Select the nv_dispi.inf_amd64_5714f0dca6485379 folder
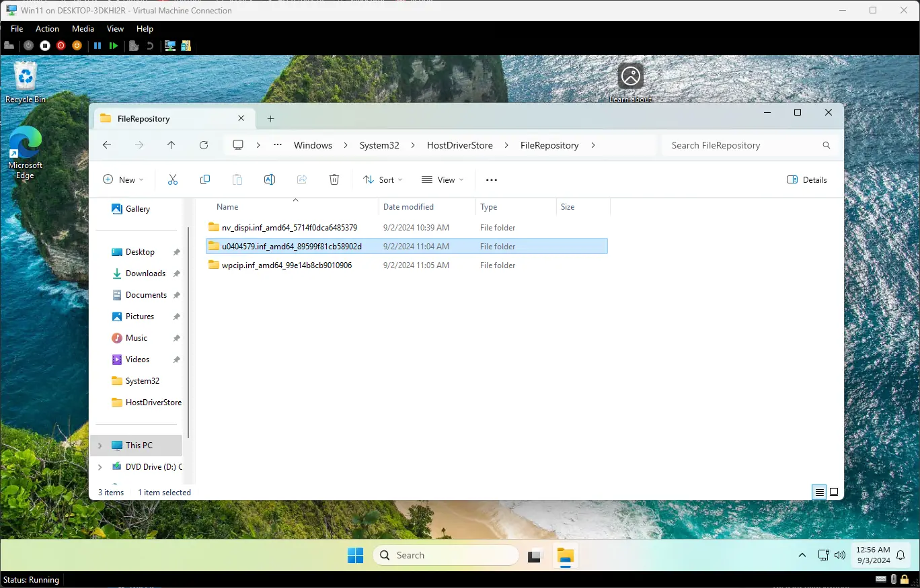Viewport: 920px width, 588px height. tap(407, 227)
